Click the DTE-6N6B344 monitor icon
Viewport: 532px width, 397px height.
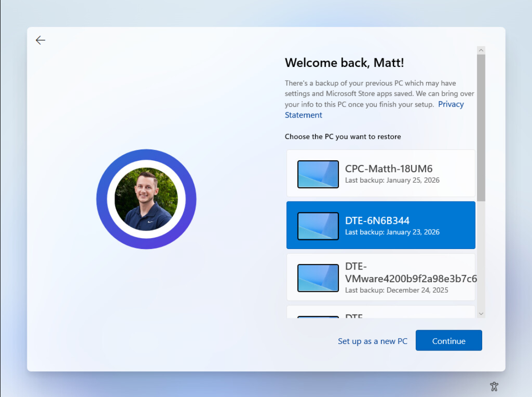point(318,226)
